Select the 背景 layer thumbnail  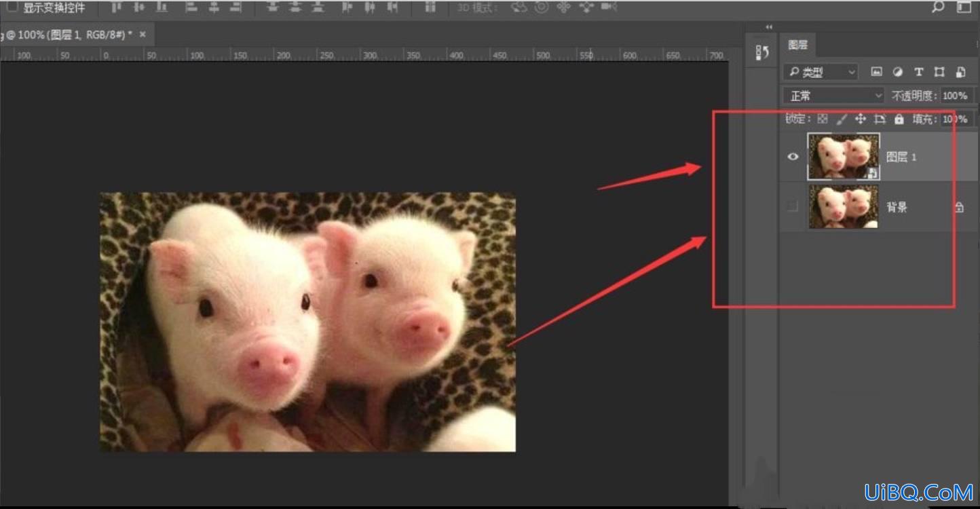[x=844, y=207]
